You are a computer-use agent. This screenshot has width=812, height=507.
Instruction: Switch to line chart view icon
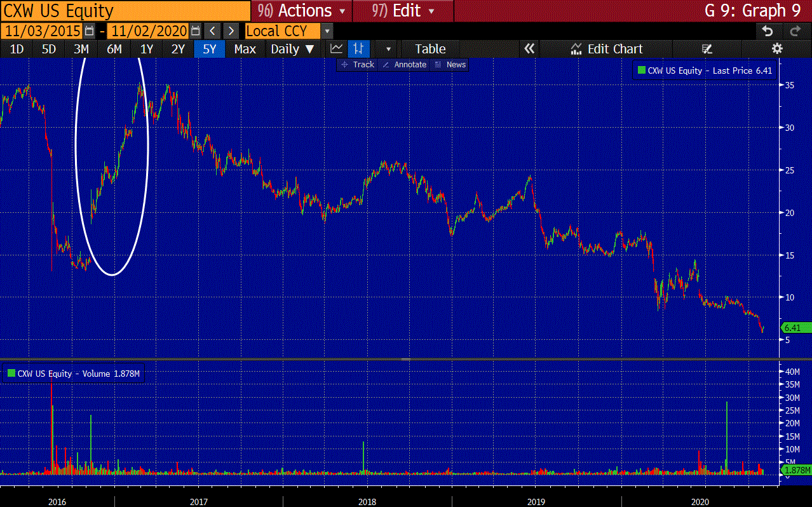[337, 49]
